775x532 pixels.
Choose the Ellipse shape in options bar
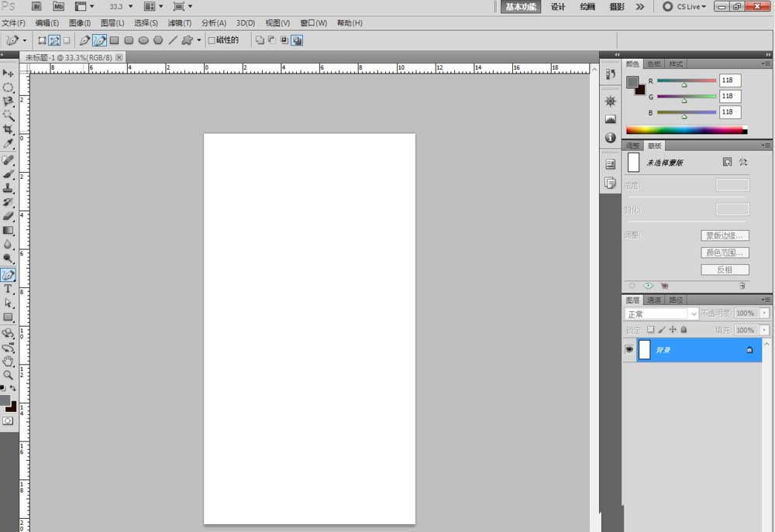pyautogui.click(x=143, y=40)
